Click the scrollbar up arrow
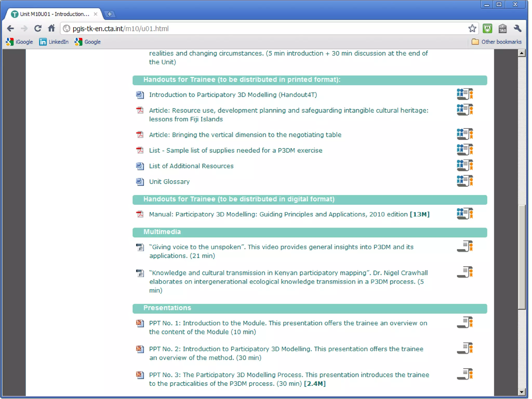 click(522, 53)
